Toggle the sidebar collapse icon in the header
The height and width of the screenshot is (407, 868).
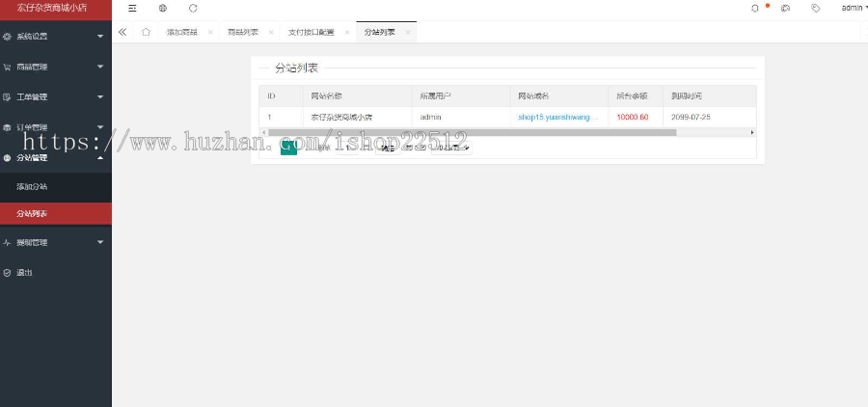click(132, 9)
